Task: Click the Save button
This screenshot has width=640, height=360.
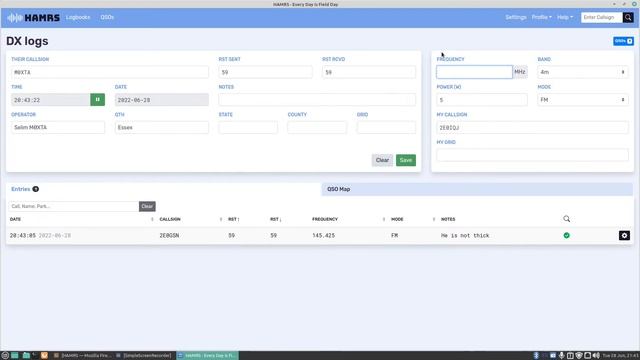Action: click(406, 160)
